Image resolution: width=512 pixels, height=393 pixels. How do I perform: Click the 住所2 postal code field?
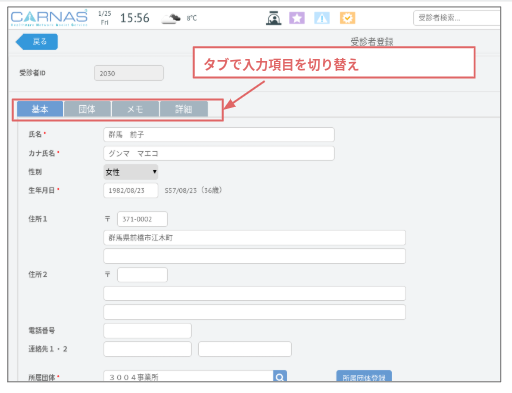coord(142,275)
